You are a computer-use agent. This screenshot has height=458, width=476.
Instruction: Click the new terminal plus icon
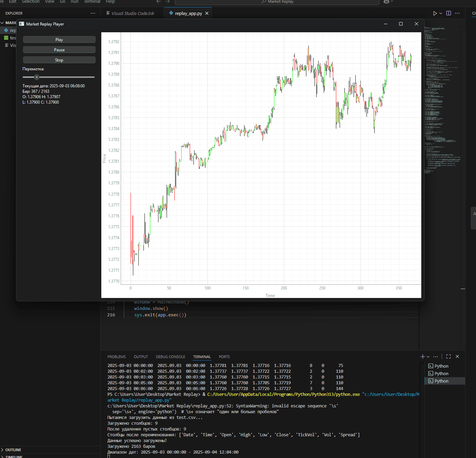tap(423, 356)
